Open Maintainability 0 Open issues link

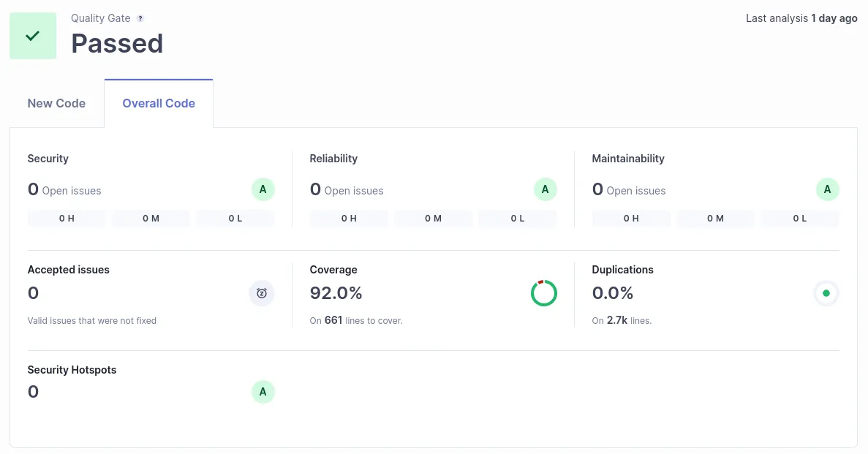pyautogui.click(x=629, y=190)
